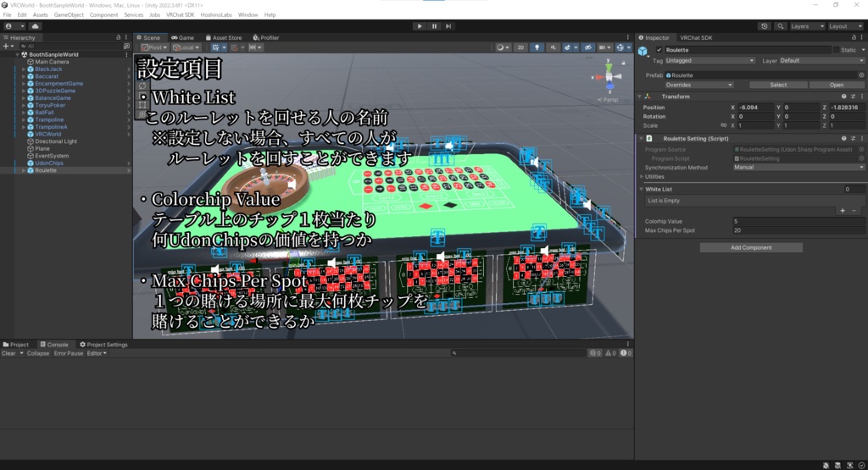Open Roulette Setting script help icon

(843, 139)
